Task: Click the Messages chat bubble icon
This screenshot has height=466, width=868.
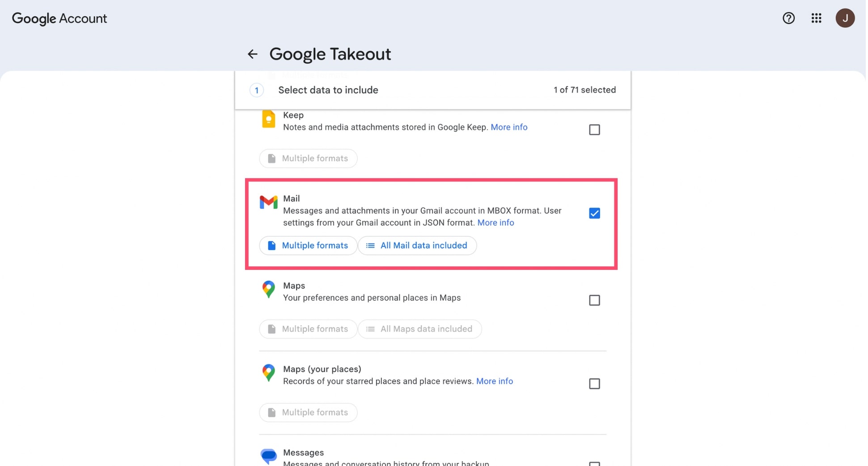Action: (x=268, y=456)
